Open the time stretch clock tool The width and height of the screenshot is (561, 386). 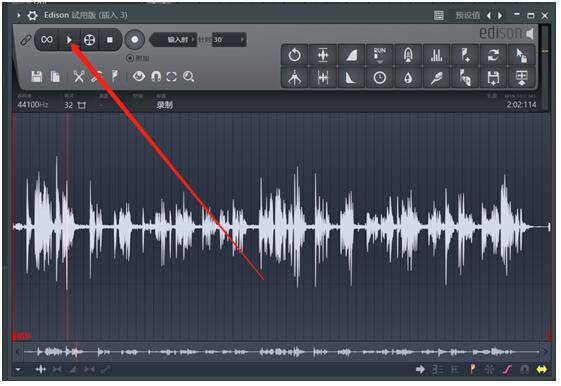click(x=380, y=78)
